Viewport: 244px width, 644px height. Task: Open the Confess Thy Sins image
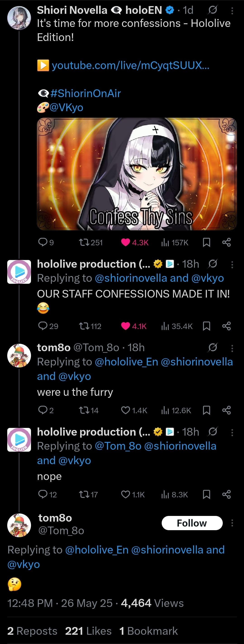point(137,174)
